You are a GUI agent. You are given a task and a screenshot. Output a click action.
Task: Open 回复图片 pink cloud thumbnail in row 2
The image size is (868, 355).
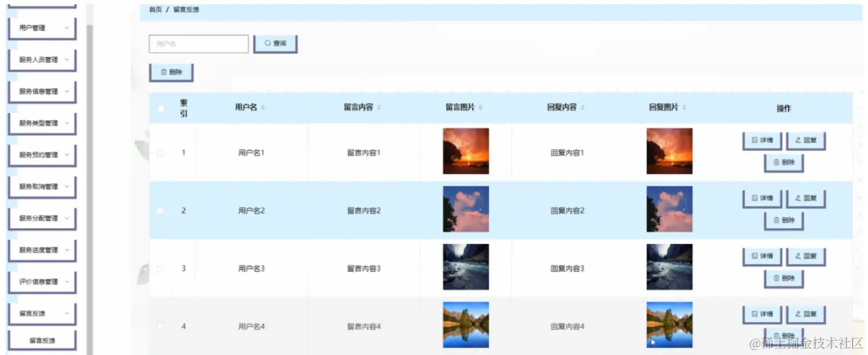point(669,209)
